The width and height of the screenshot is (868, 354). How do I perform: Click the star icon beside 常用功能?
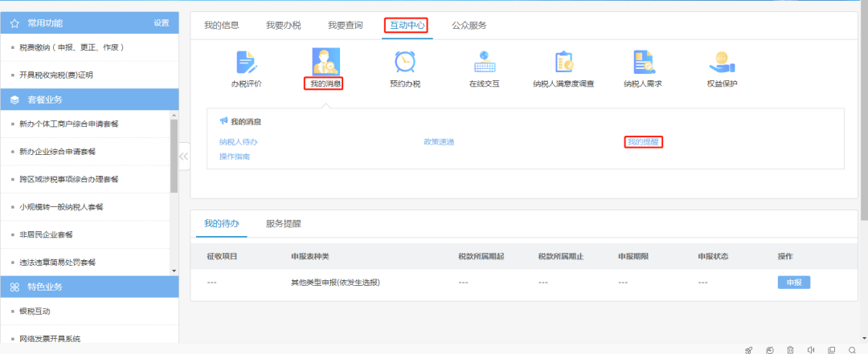pyautogui.click(x=15, y=23)
